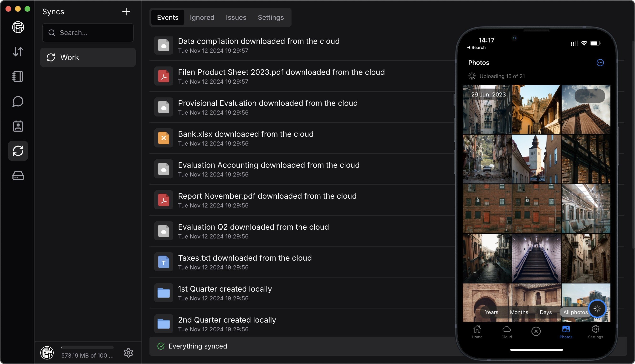Select Days view in phone photos

click(545, 312)
